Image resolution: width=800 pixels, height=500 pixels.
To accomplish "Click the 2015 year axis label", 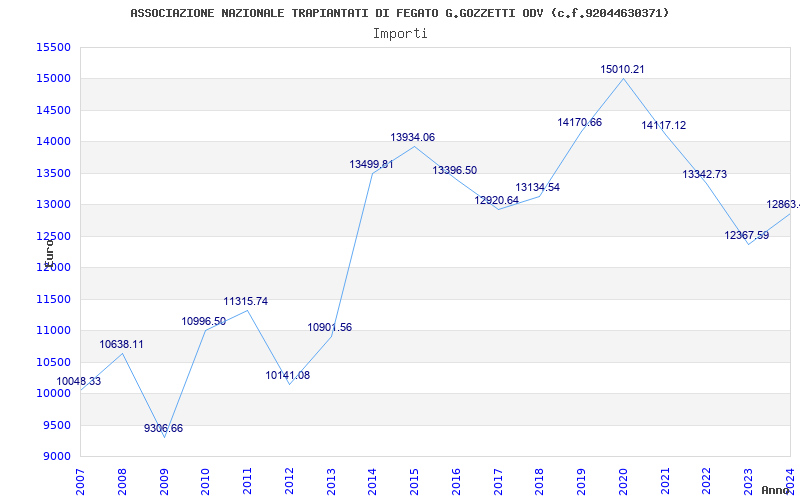I will pos(414,482).
